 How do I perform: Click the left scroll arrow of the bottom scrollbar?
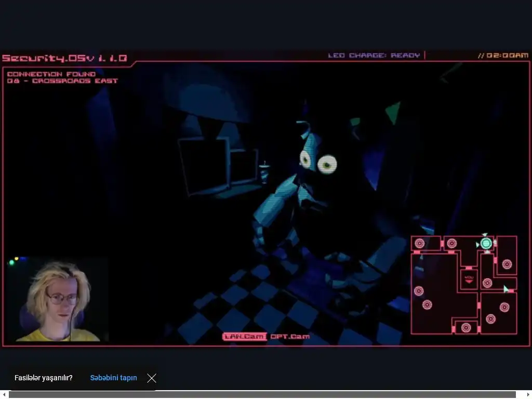pos(4,395)
